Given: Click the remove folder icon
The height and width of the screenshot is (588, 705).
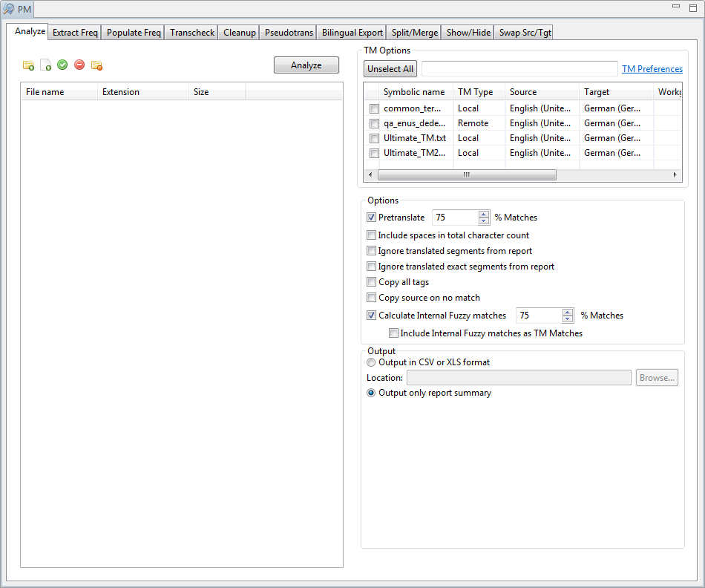Looking at the screenshot, I should click(96, 65).
